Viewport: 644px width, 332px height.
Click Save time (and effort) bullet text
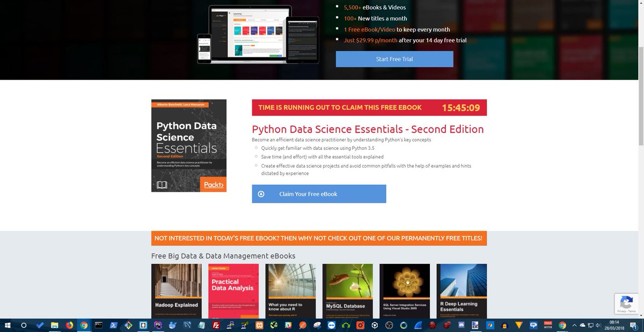pyautogui.click(x=322, y=157)
